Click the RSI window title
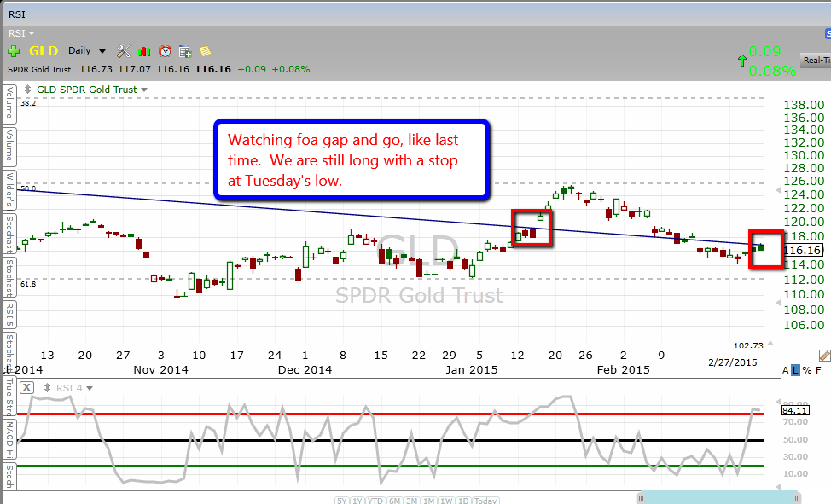831x504 pixels. tap(17, 14)
